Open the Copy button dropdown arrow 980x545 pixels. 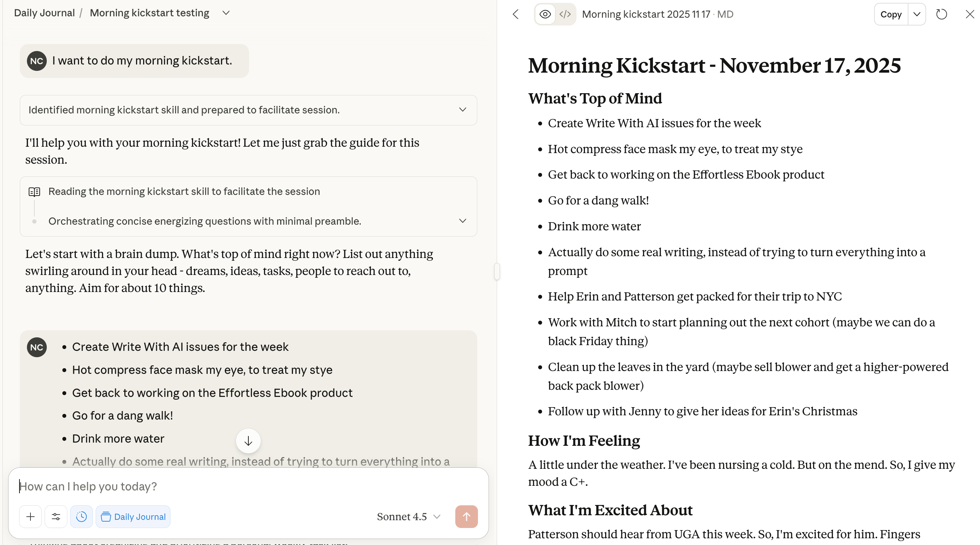click(x=917, y=15)
